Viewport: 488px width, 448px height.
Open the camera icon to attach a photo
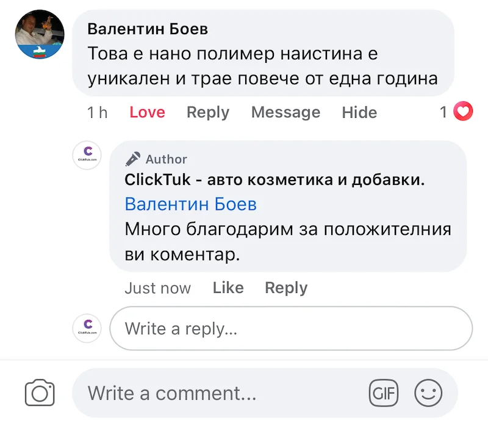point(40,392)
